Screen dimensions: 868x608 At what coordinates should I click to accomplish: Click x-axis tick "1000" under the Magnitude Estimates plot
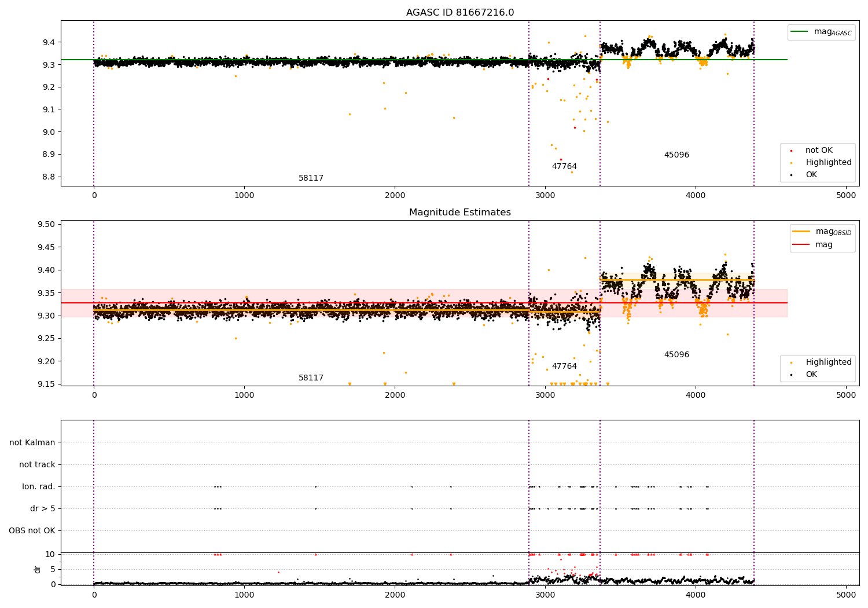click(244, 395)
